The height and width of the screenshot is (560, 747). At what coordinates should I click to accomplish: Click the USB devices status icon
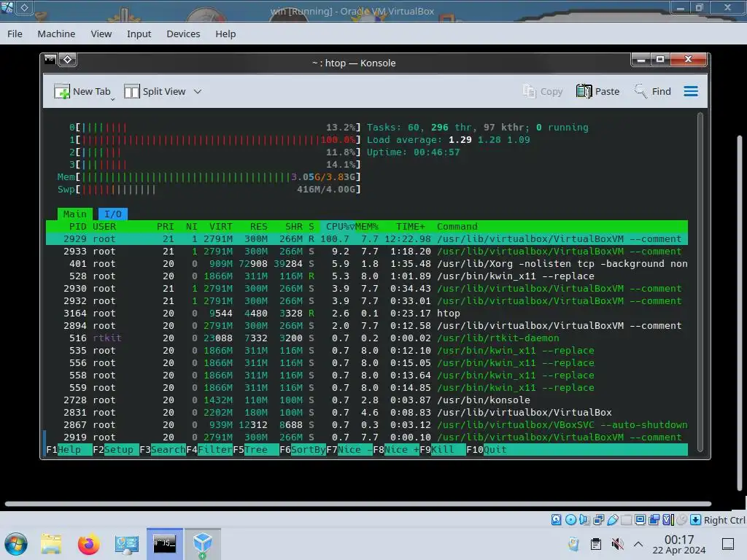point(613,520)
